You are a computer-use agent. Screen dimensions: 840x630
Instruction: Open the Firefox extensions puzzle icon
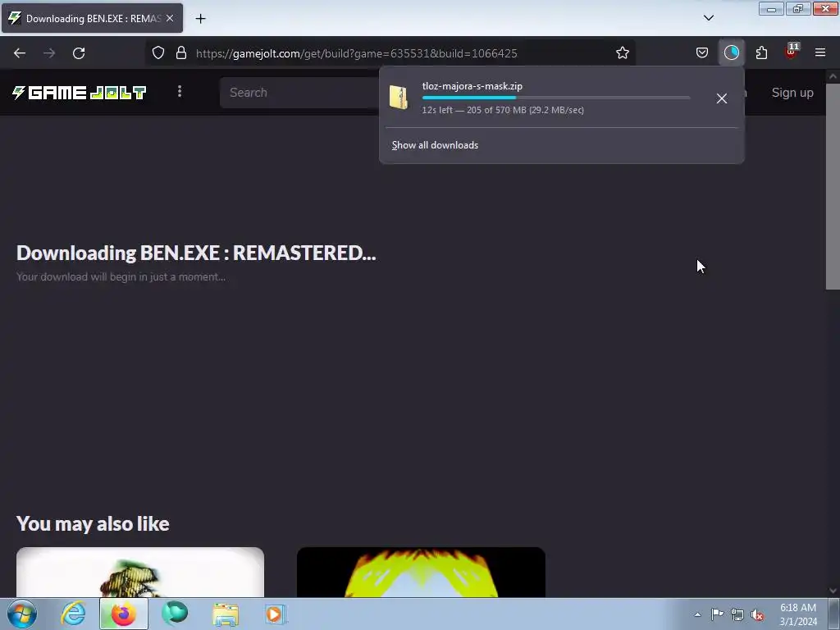point(761,53)
